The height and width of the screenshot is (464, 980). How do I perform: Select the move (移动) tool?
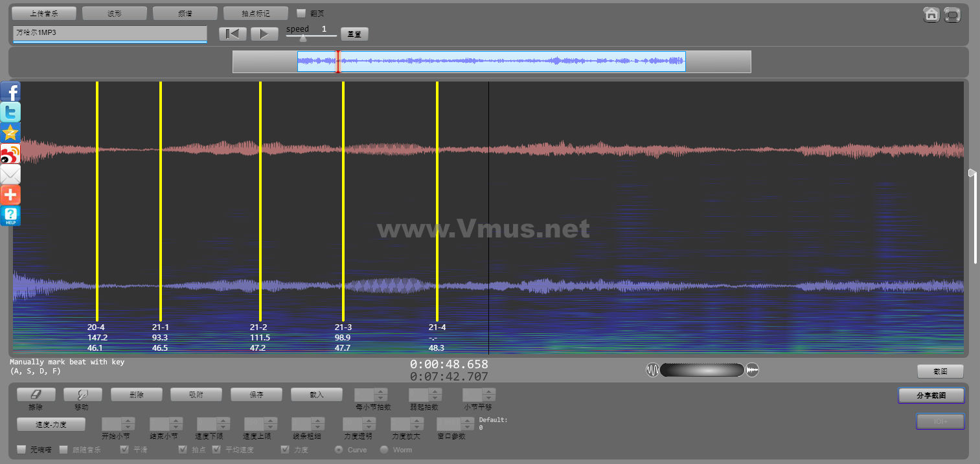pyautogui.click(x=82, y=394)
